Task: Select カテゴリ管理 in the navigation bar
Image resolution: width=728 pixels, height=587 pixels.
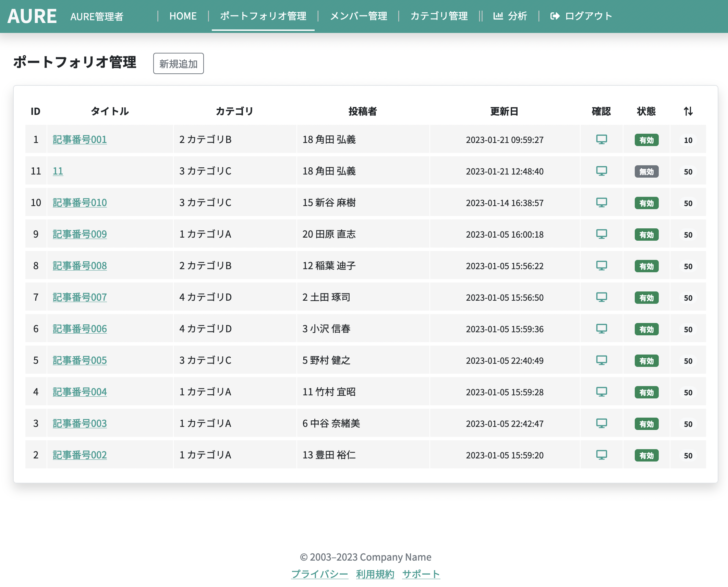Action: click(x=439, y=16)
